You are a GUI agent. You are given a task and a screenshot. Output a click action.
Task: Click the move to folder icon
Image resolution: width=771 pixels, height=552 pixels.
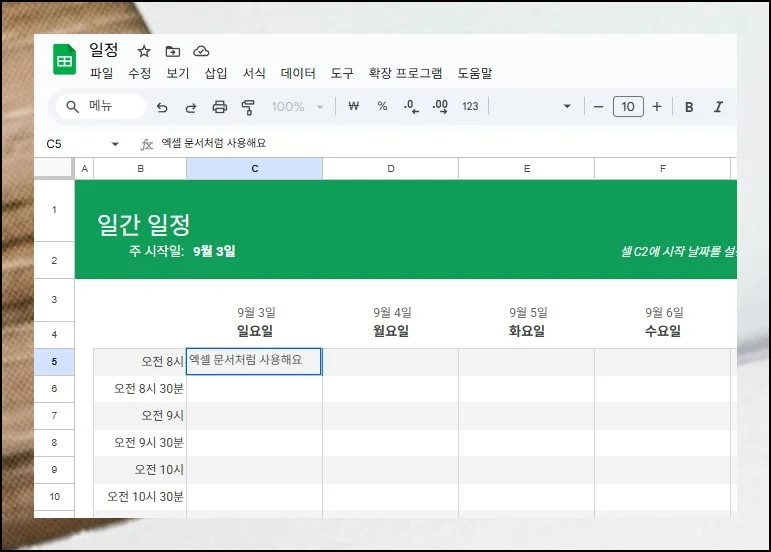[x=172, y=51]
